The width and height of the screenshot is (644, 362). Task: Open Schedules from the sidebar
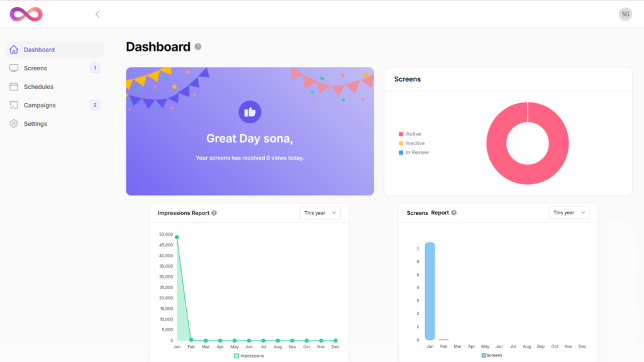point(38,87)
